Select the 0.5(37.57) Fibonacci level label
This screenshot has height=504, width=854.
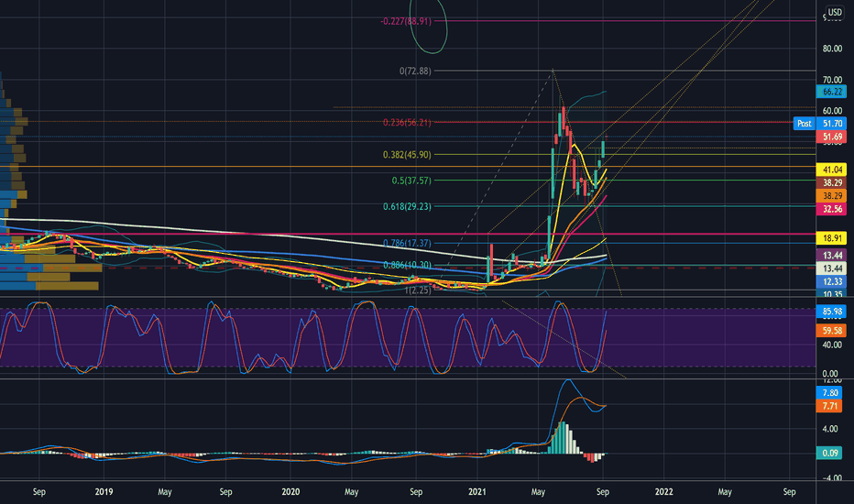(x=411, y=181)
